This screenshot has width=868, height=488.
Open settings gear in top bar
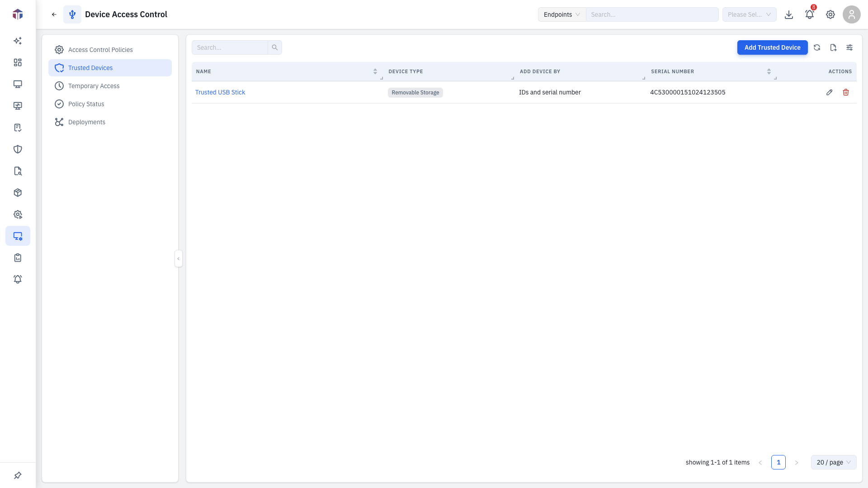click(x=830, y=14)
